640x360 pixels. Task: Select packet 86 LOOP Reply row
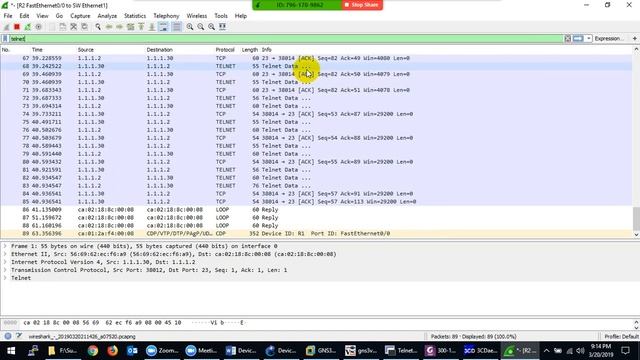[x=316, y=210]
